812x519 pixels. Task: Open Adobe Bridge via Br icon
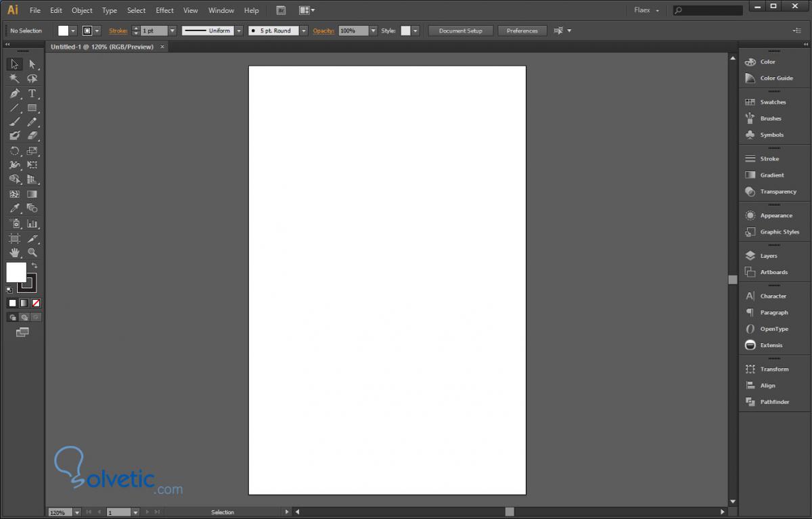(x=281, y=10)
